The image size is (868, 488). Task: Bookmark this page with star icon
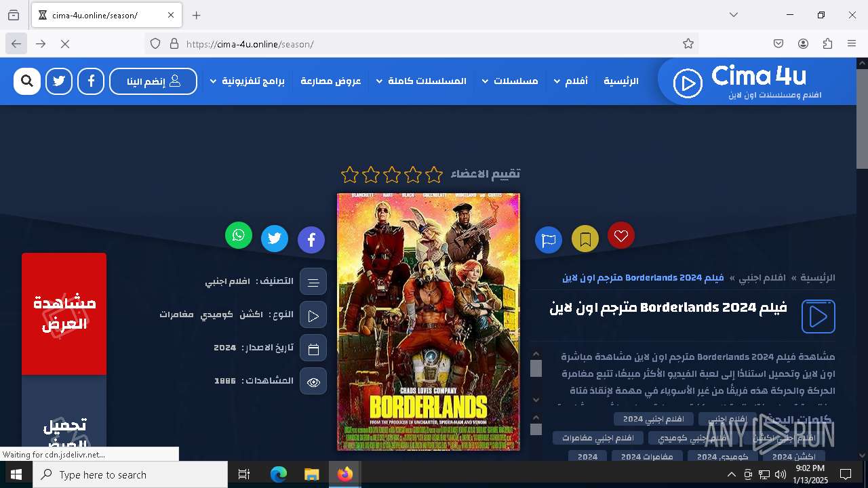pyautogui.click(x=688, y=44)
